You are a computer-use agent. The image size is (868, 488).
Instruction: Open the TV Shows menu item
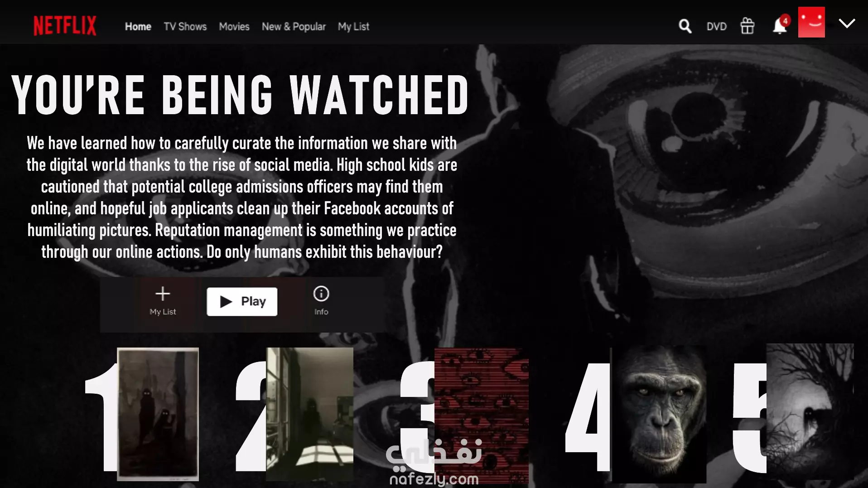pos(185,27)
